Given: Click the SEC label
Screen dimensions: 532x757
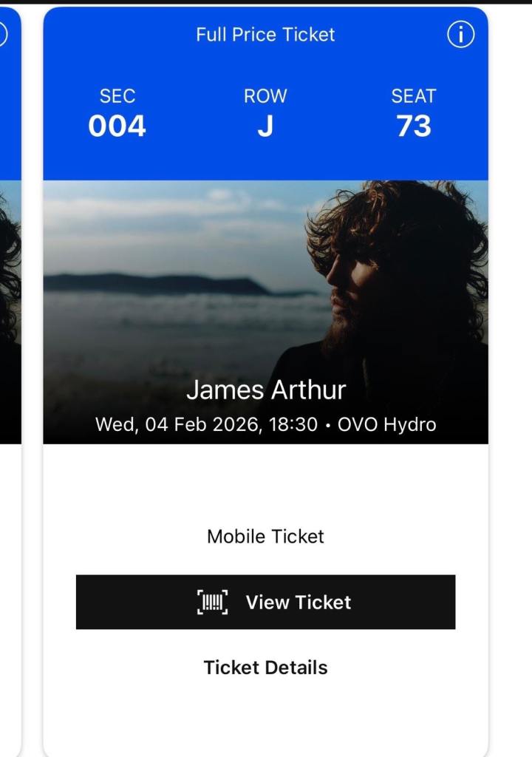Looking at the screenshot, I should click(x=117, y=96).
